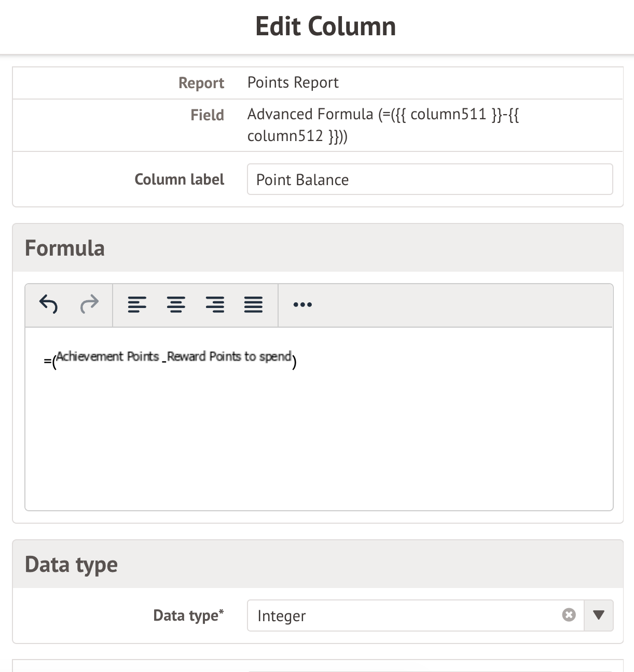Align formula text to the right
Viewport: 634px width, 672px height.
[x=215, y=304]
